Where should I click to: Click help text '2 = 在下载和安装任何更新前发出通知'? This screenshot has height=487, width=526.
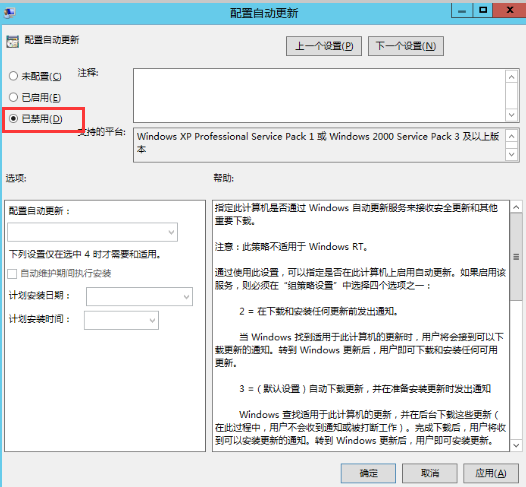click(319, 312)
